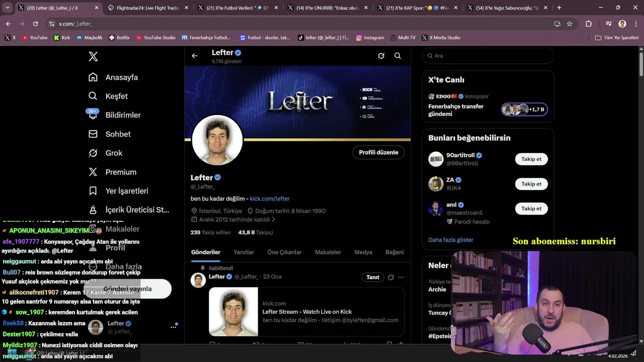644x362 pixels.
Task: Open Yer İşaretleri bookmark icon
Action: tap(93, 191)
